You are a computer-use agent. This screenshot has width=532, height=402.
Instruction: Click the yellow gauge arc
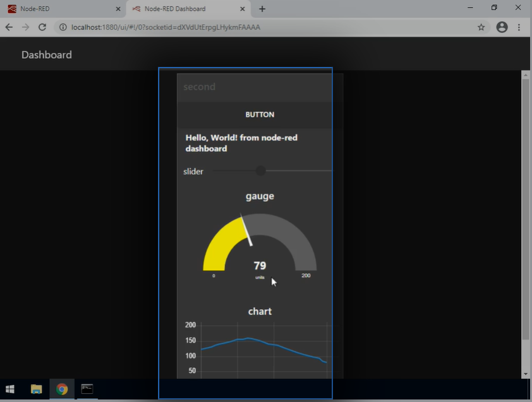coord(222,244)
